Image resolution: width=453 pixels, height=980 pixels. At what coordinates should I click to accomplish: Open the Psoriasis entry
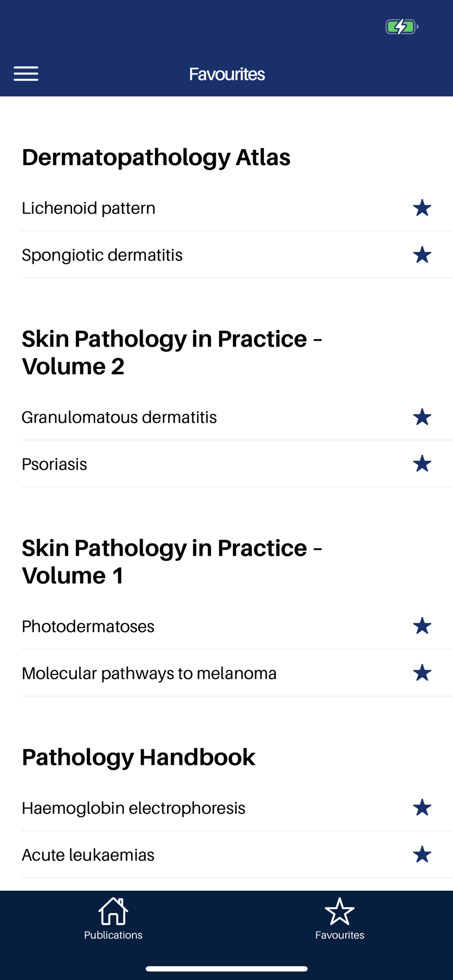point(54,464)
